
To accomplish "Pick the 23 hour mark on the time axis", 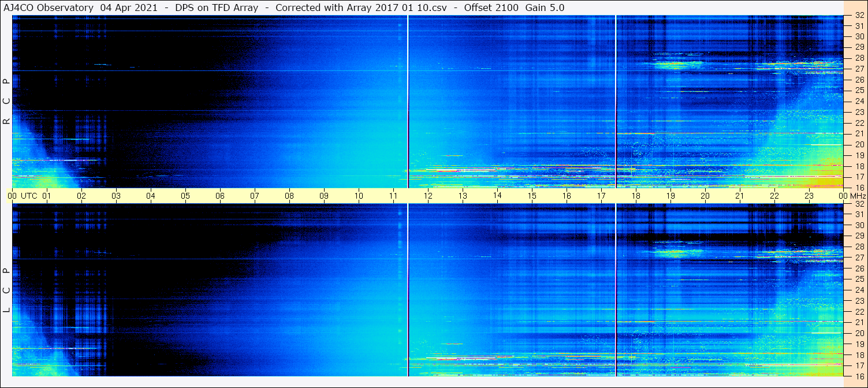I will coord(809,196).
